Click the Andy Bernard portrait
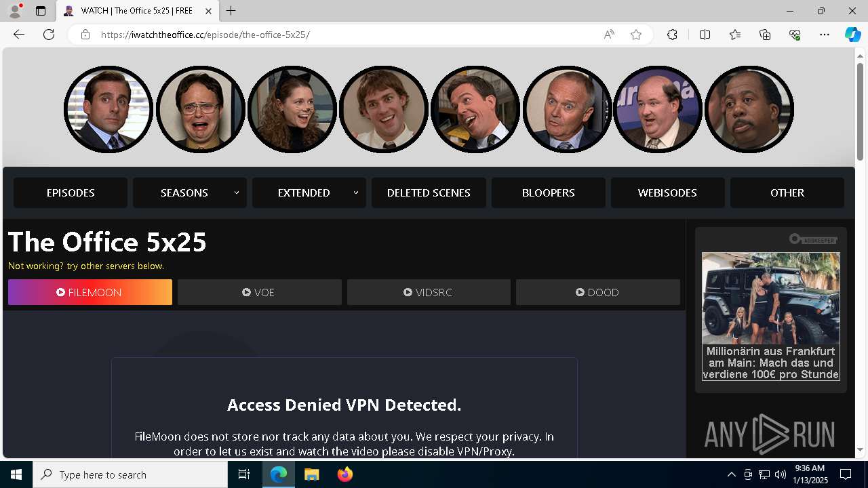This screenshot has height=488, width=868. tap(475, 109)
